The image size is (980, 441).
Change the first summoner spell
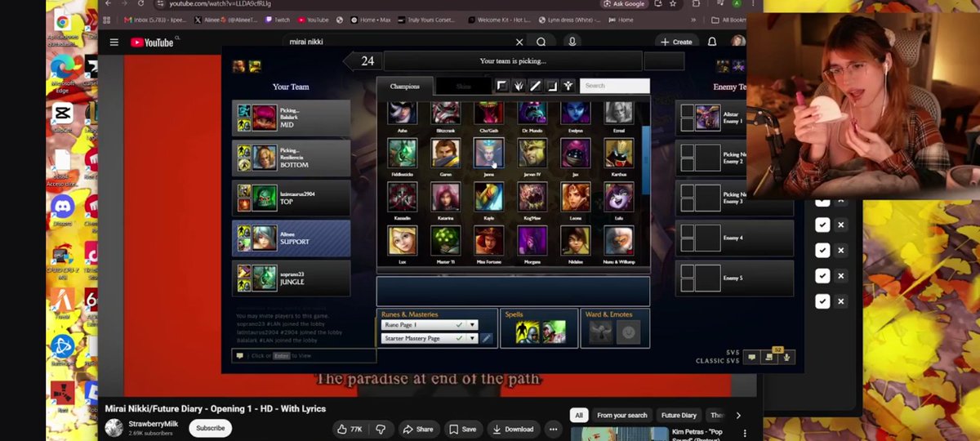click(528, 332)
